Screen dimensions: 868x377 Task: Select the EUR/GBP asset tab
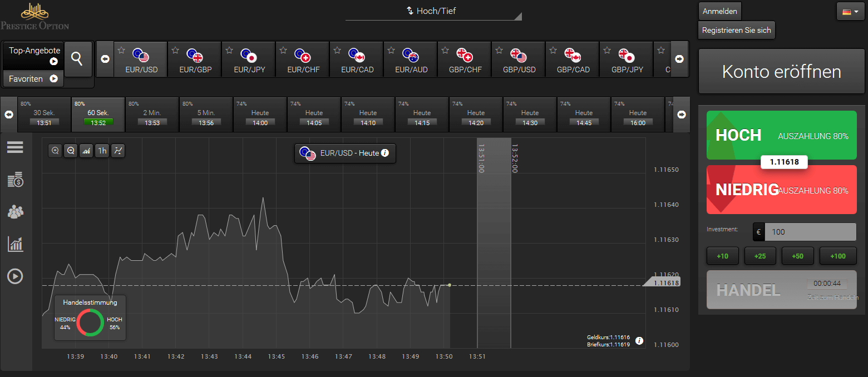click(195, 59)
